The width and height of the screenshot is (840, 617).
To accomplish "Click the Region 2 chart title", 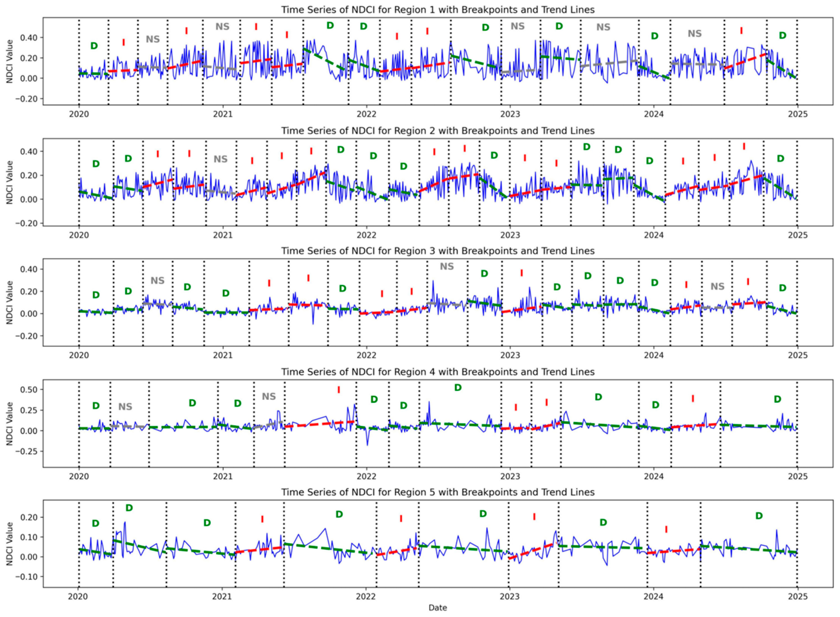I will tap(438, 131).
